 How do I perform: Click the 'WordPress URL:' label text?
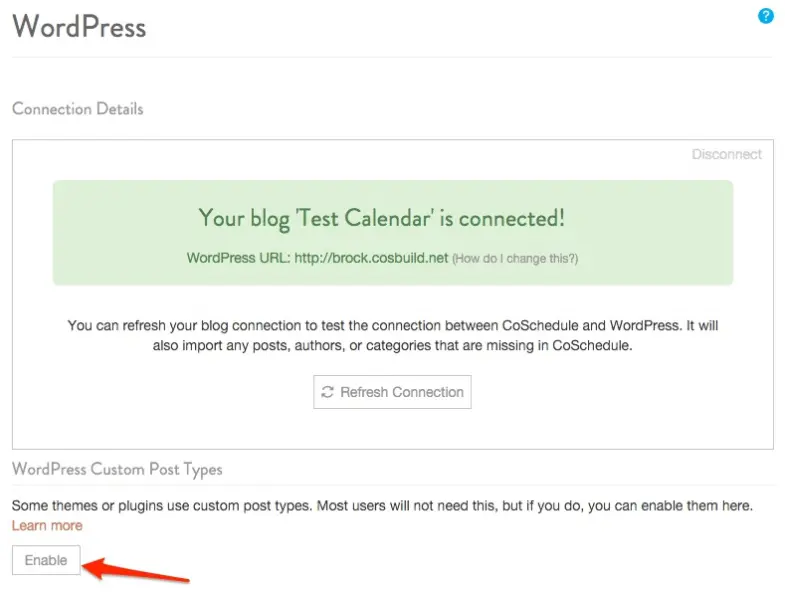coord(238,258)
